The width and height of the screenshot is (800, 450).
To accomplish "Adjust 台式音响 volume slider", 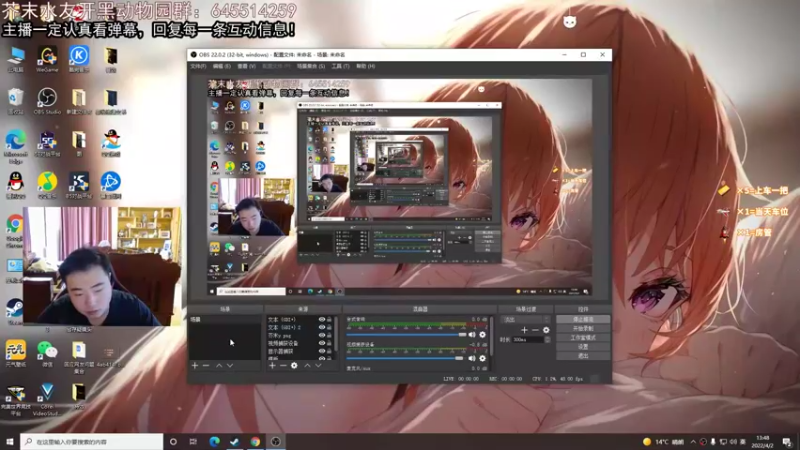I will [407, 335].
